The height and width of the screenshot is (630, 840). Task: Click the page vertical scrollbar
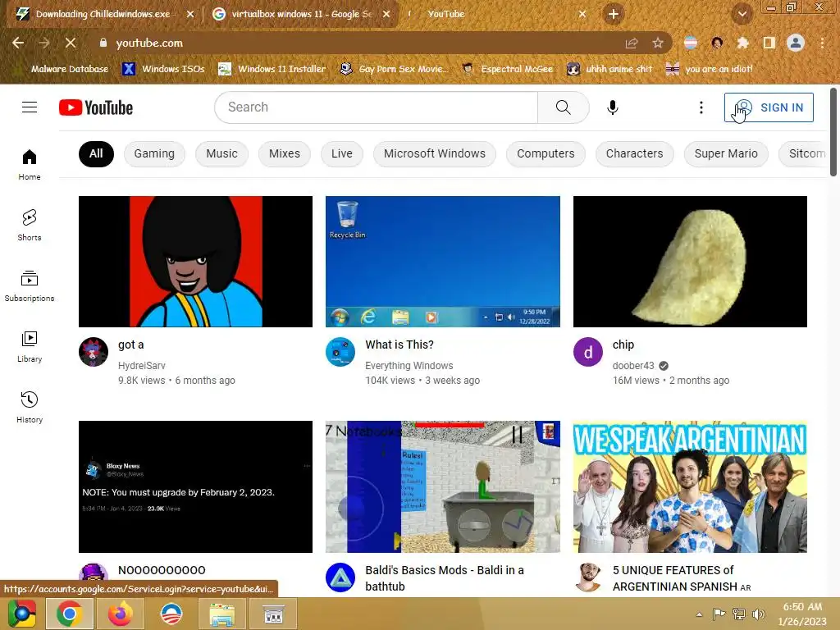(x=833, y=131)
